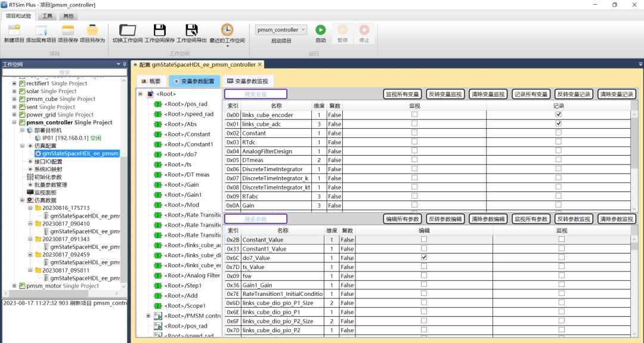Click the 项目另存为 save-as folder icon
This screenshot has width=644, height=343.
[x=92, y=30]
